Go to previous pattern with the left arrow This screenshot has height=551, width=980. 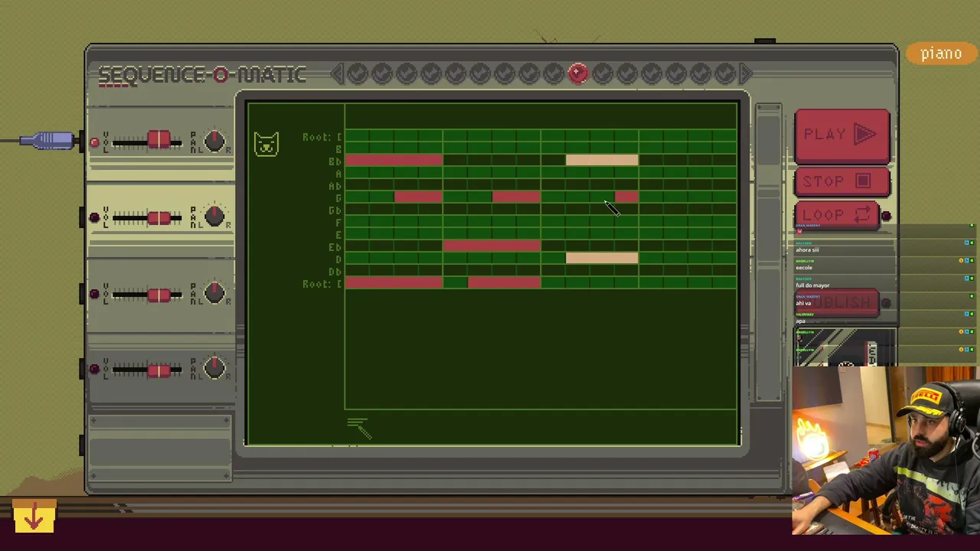point(338,73)
